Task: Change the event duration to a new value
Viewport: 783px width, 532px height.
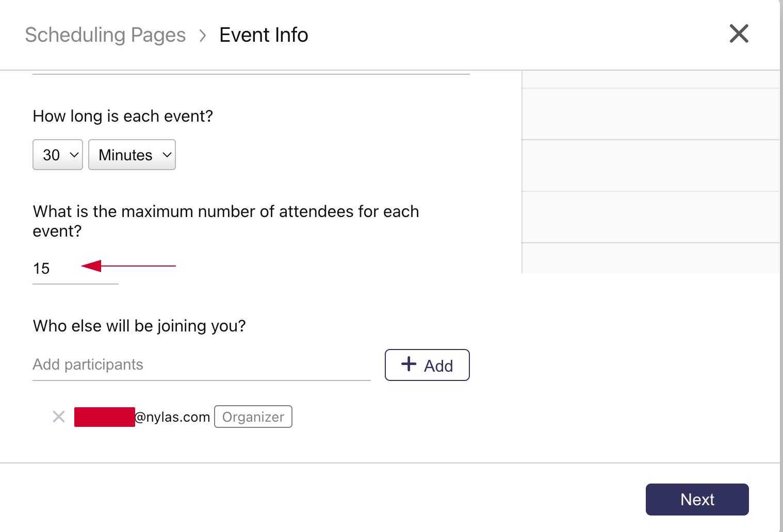Action: coord(57,155)
